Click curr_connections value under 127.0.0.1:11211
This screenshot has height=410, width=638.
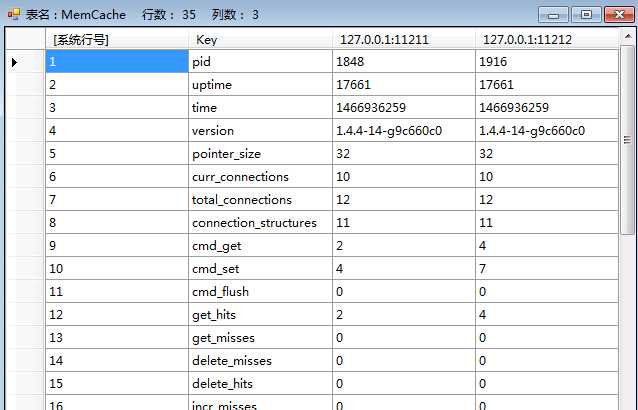[404, 177]
